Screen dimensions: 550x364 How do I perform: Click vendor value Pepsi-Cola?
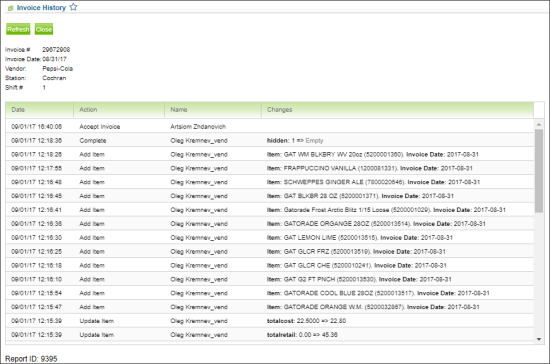[58, 69]
